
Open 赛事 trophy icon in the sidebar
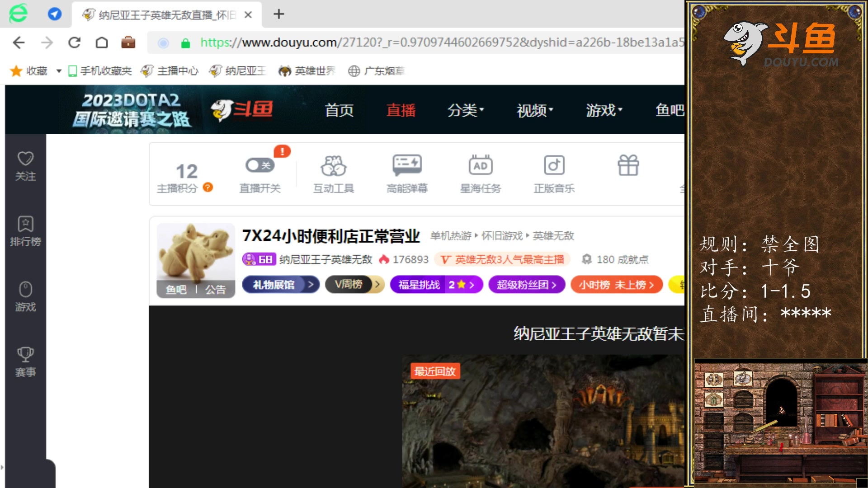tap(25, 362)
